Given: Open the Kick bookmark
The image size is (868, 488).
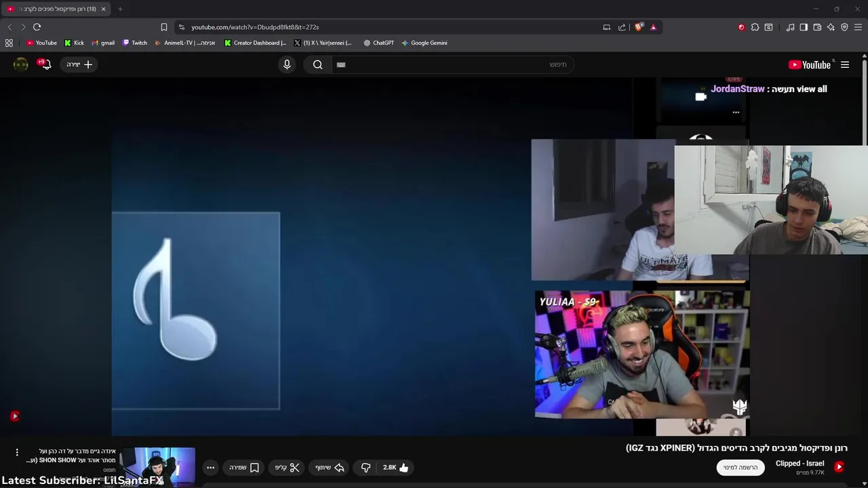Looking at the screenshot, I should click(74, 43).
